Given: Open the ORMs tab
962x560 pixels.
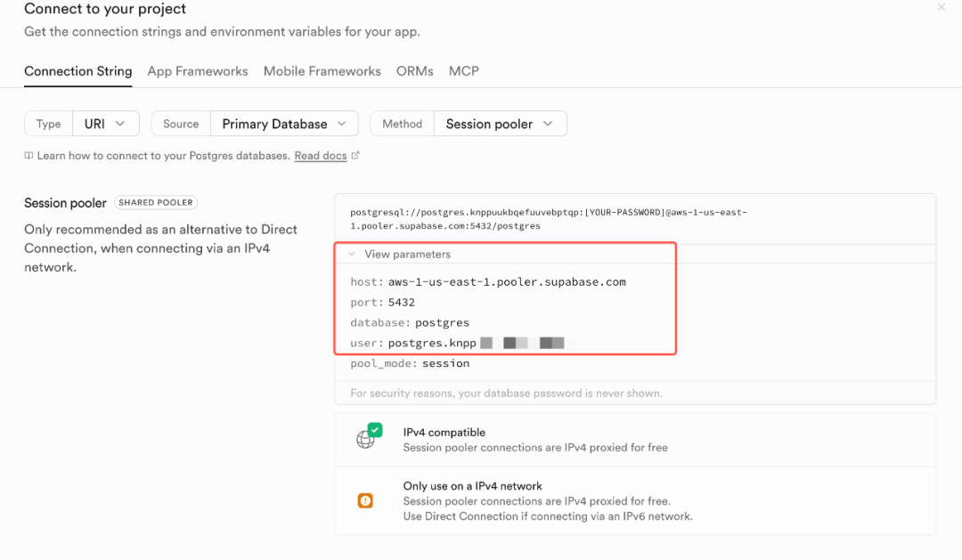Looking at the screenshot, I should click(x=415, y=71).
